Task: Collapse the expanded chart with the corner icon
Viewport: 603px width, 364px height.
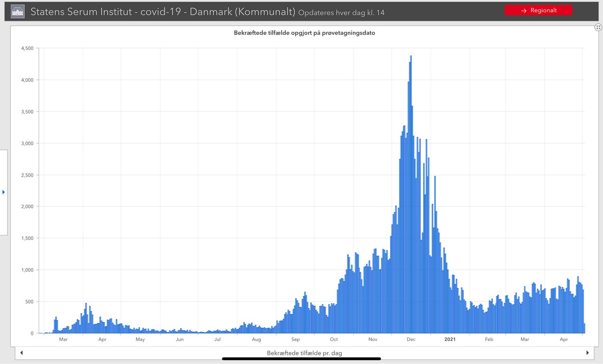Action: pos(598,27)
